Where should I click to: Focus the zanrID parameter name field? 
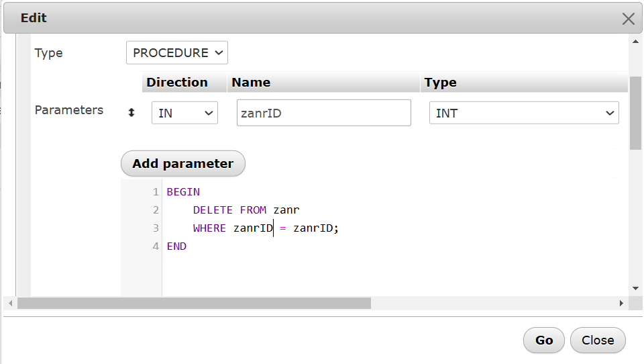323,113
